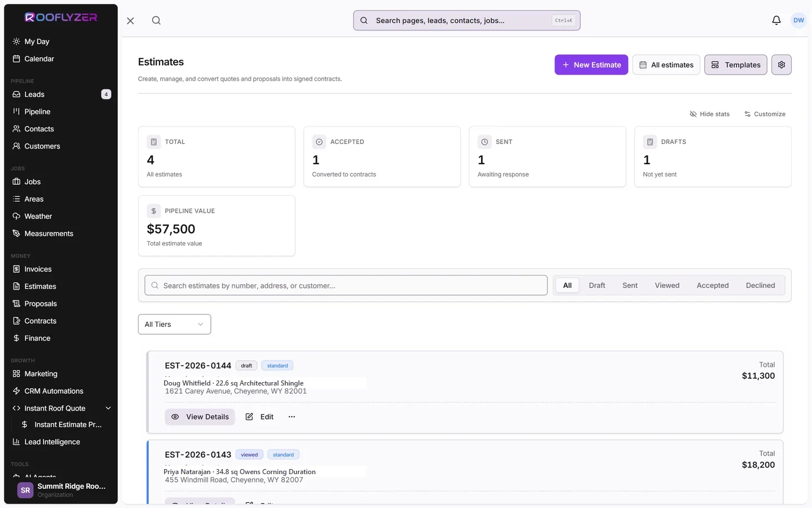
Task: Click the $11,300 total amount
Action: tap(758, 376)
